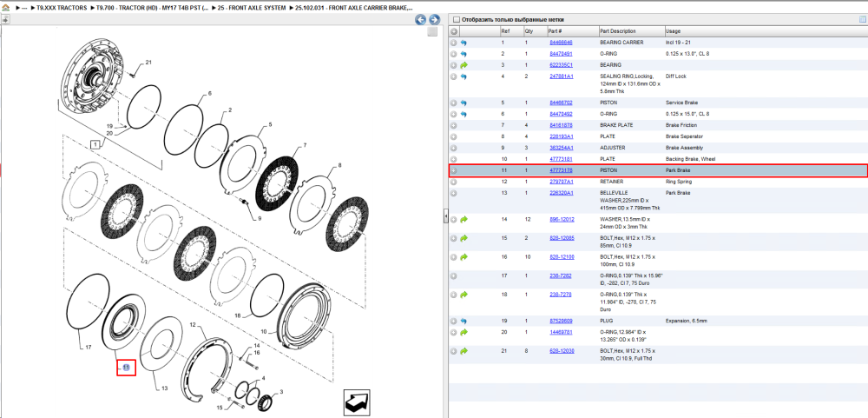The height and width of the screenshot is (418, 868).
Task: Click callout 13 label in diagram
Action: click(x=164, y=388)
